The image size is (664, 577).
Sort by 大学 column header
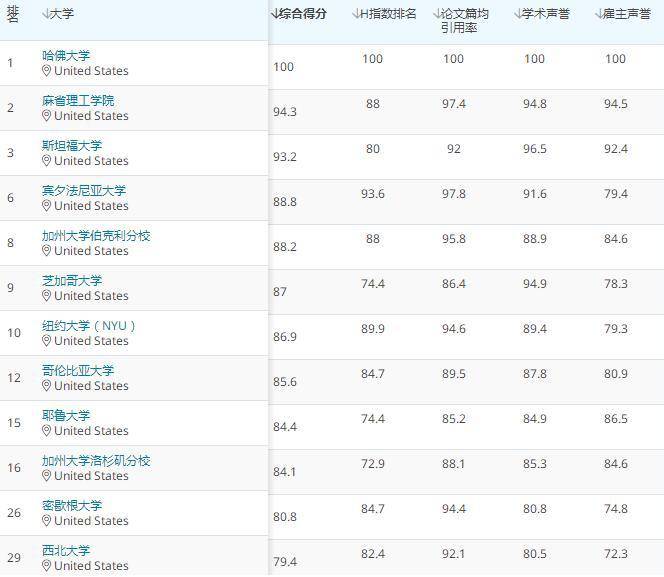pyautogui.click(x=58, y=14)
